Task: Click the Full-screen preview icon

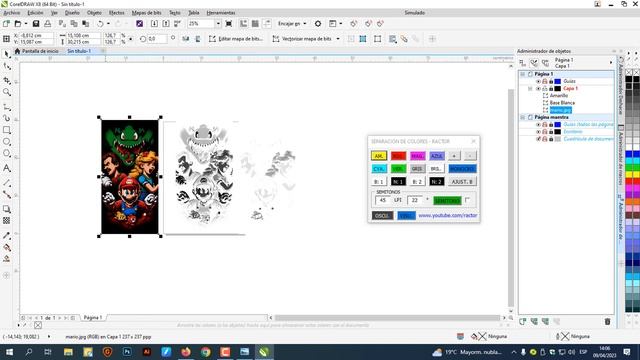Action: (229, 24)
